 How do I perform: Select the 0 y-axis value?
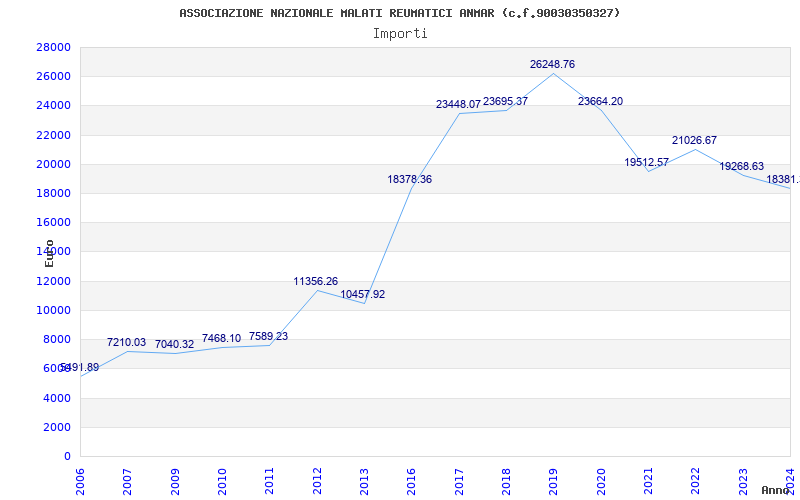pyautogui.click(x=67, y=456)
